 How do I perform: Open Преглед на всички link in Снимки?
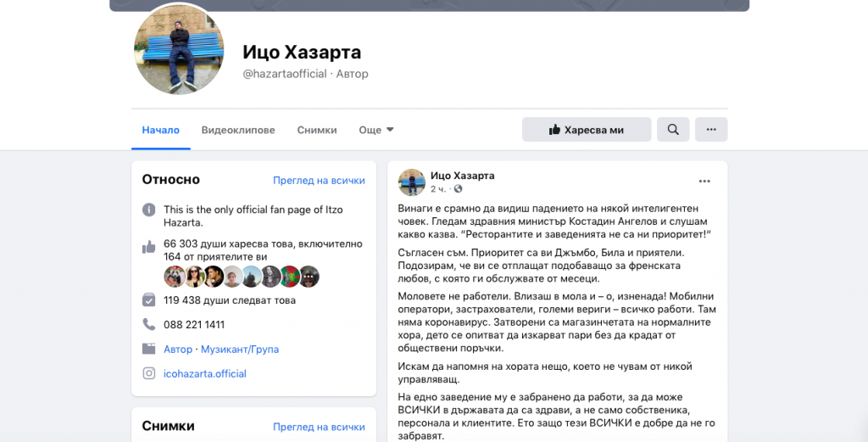[319, 427]
